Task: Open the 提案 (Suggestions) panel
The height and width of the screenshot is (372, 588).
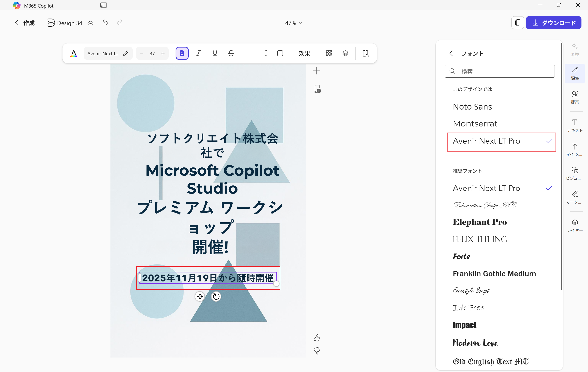Action: point(575,97)
